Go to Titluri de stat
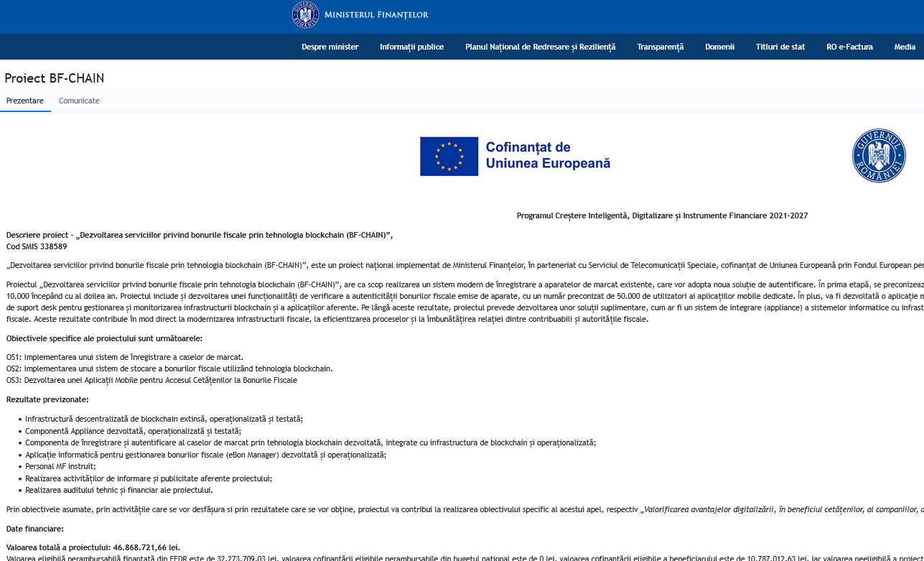This screenshot has height=561, width=924. pyautogui.click(x=780, y=47)
